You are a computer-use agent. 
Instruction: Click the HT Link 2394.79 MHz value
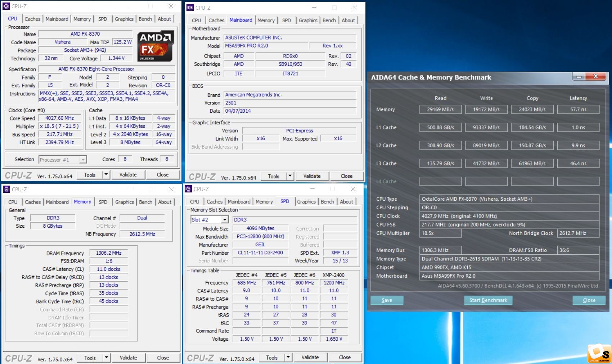pyautogui.click(x=60, y=142)
